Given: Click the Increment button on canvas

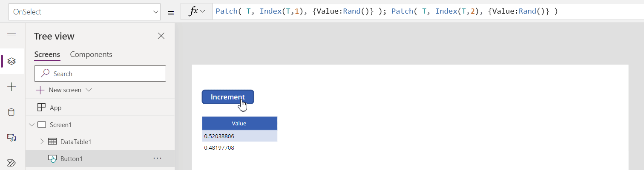Looking at the screenshot, I should pos(228,97).
